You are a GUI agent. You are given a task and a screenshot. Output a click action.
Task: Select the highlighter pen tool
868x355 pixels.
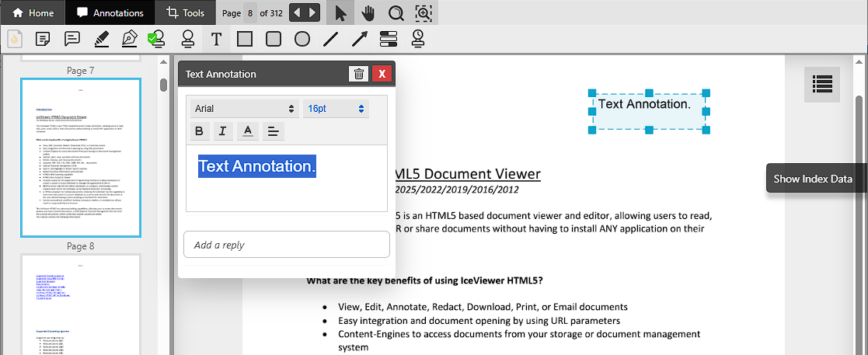point(101,38)
